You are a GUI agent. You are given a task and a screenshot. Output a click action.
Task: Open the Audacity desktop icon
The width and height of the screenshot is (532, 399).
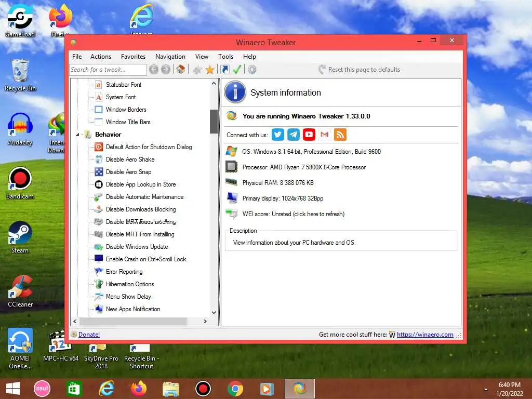point(20,129)
